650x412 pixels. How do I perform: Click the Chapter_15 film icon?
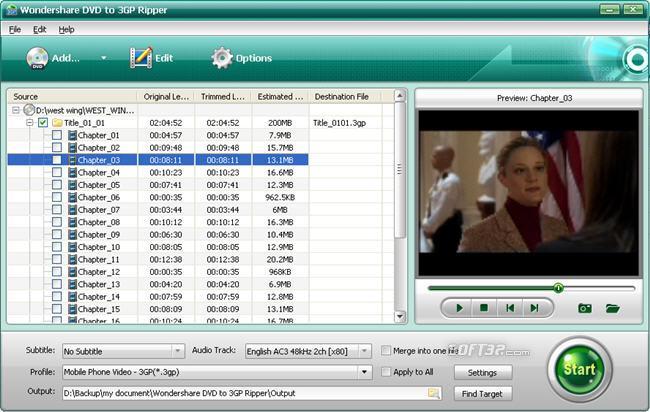(72, 309)
